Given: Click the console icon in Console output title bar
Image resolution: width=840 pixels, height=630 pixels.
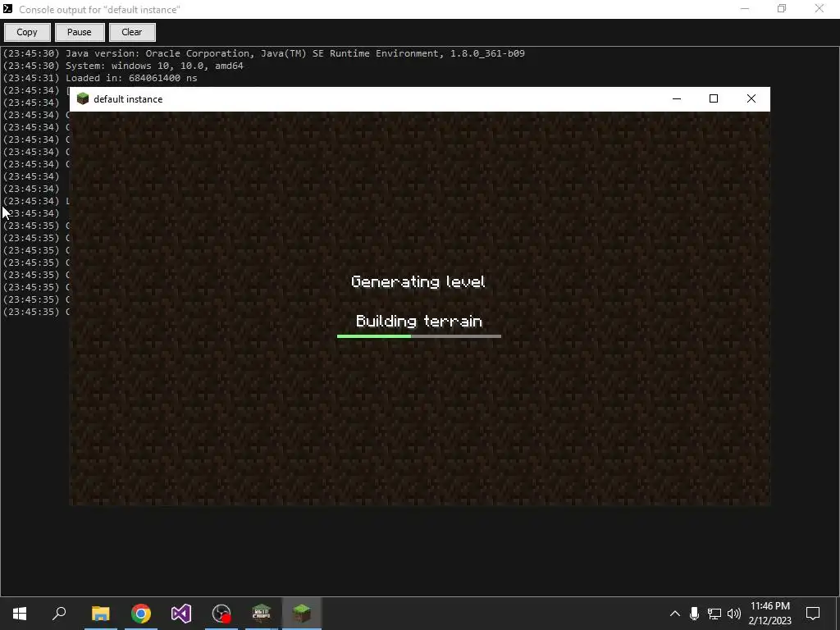Looking at the screenshot, I should tap(7, 8).
